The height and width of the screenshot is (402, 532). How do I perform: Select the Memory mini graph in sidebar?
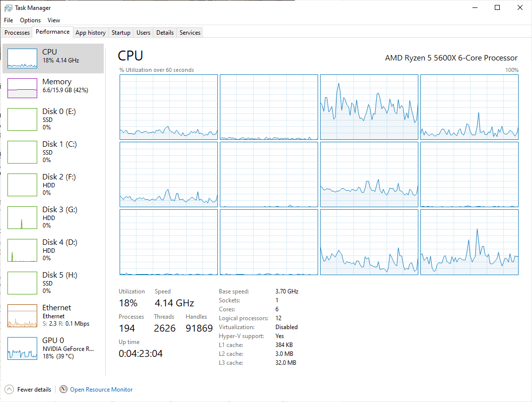pos(22,88)
